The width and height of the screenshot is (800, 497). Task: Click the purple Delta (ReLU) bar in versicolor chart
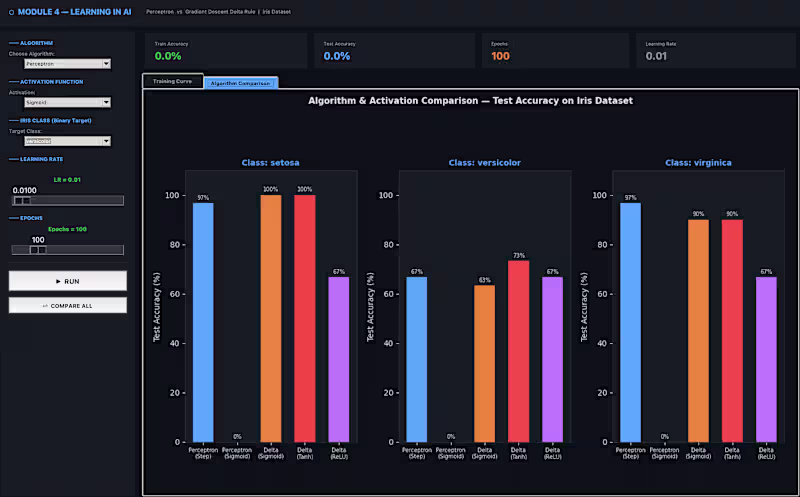(x=553, y=360)
